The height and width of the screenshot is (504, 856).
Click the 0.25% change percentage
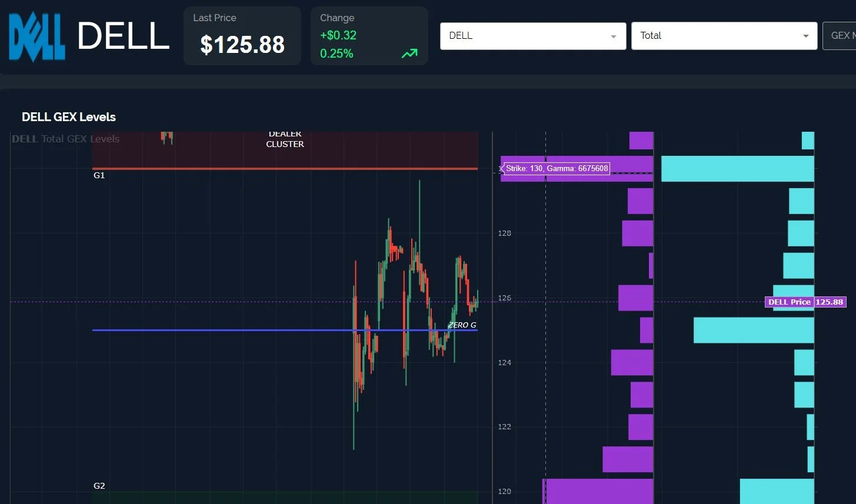tap(337, 54)
